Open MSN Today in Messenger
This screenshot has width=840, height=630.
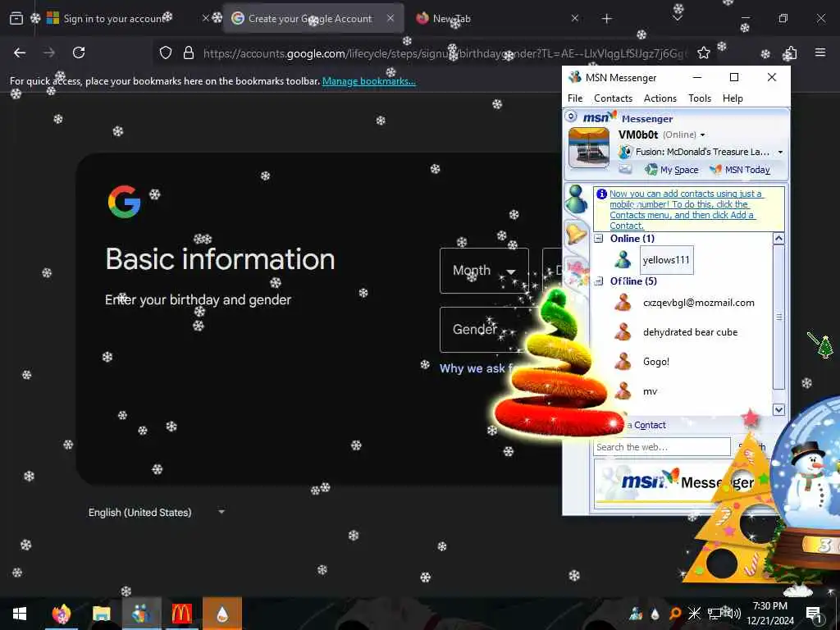click(x=740, y=170)
